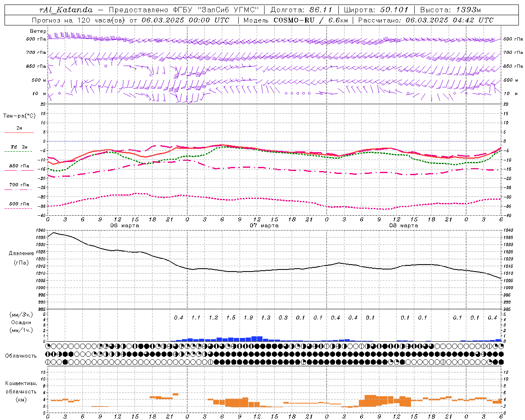This screenshot has width=525, height=420.
Task: Click the 06 марта date label
Action: (125, 225)
